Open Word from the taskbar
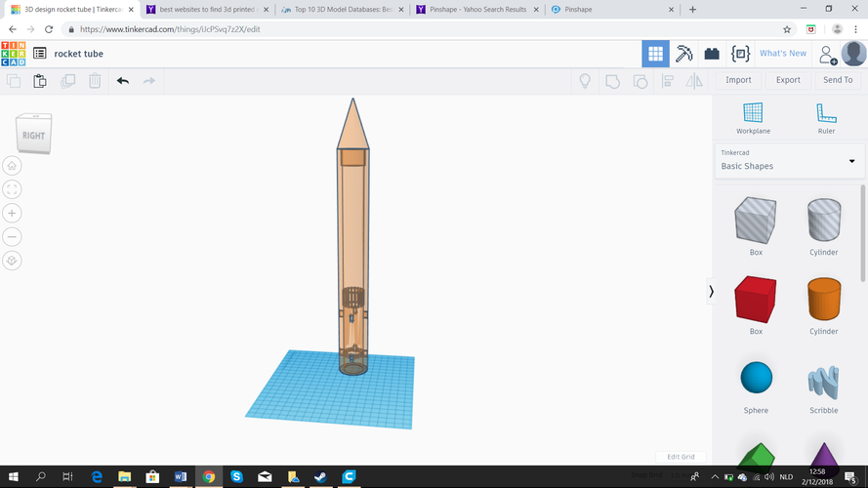The image size is (868, 488). 181,476
